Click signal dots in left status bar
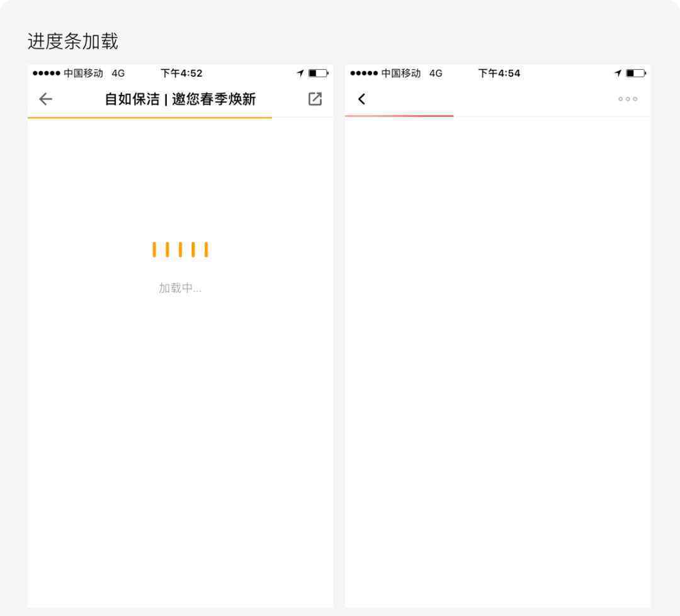The width and height of the screenshot is (680, 616). (47, 73)
